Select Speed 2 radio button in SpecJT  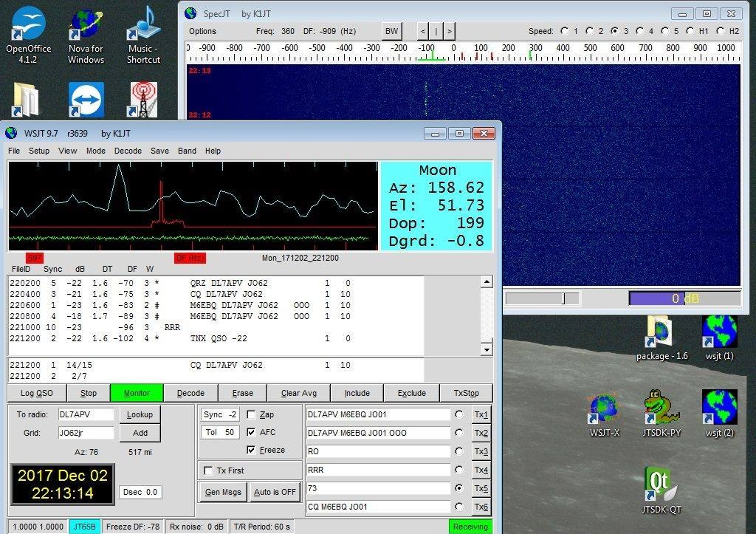(x=589, y=31)
